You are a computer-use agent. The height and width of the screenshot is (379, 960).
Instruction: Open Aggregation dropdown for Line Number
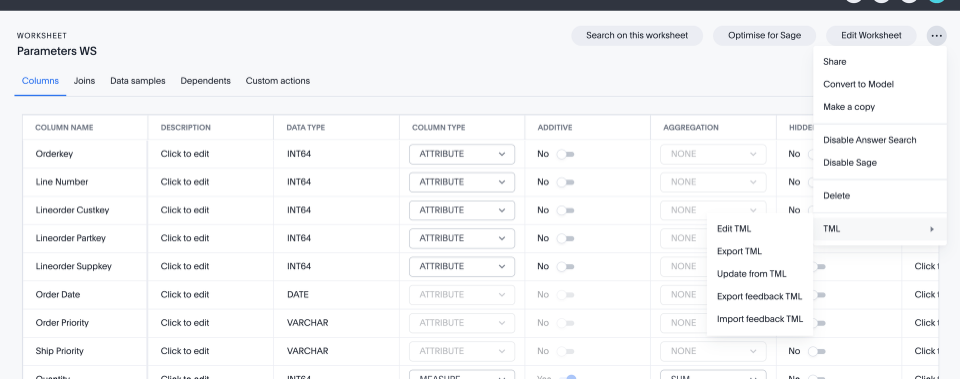pyautogui.click(x=713, y=182)
